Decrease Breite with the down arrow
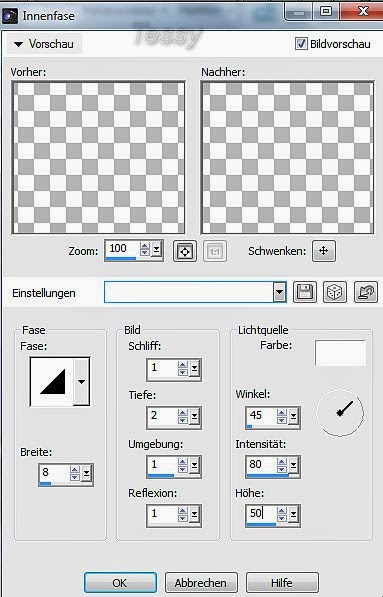Screen dimensions: 383x597 click(75, 477)
